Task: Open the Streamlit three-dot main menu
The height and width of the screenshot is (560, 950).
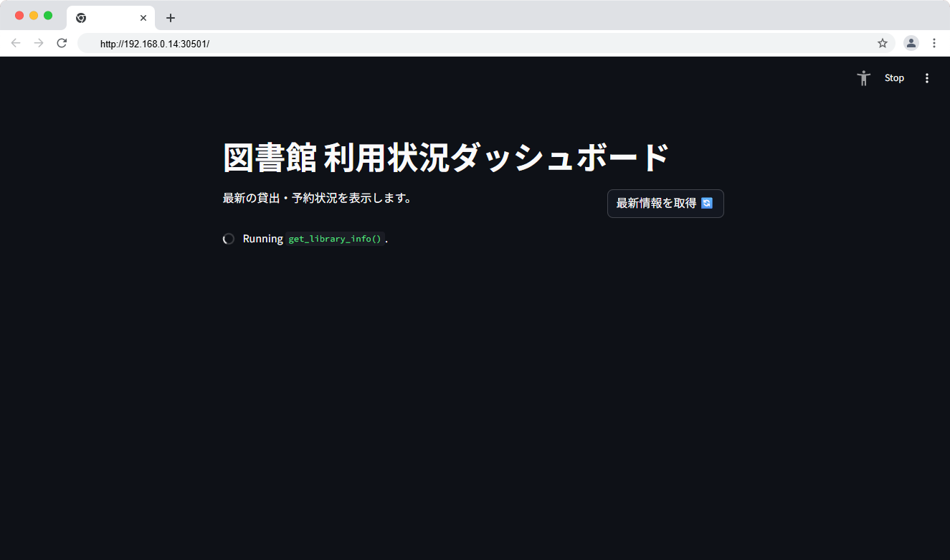Action: click(927, 78)
